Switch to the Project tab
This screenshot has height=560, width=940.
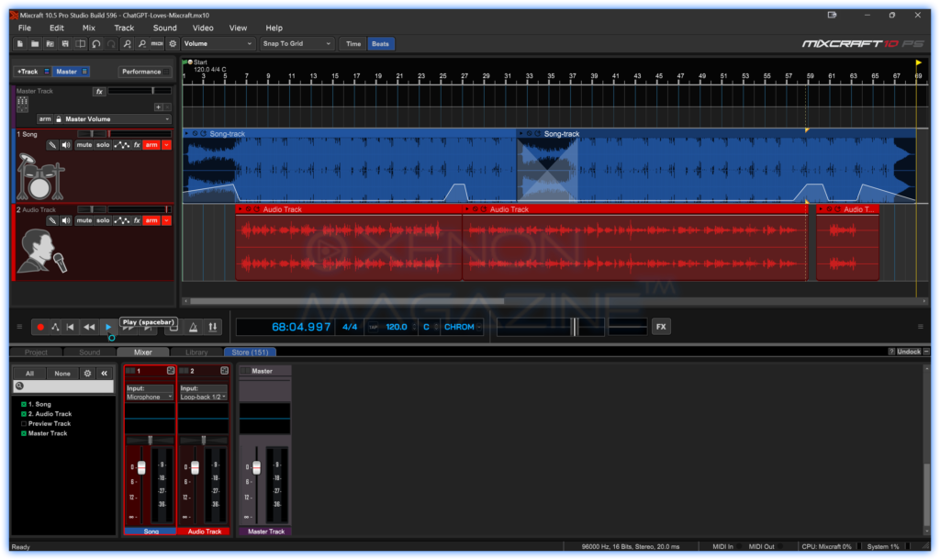(x=36, y=353)
